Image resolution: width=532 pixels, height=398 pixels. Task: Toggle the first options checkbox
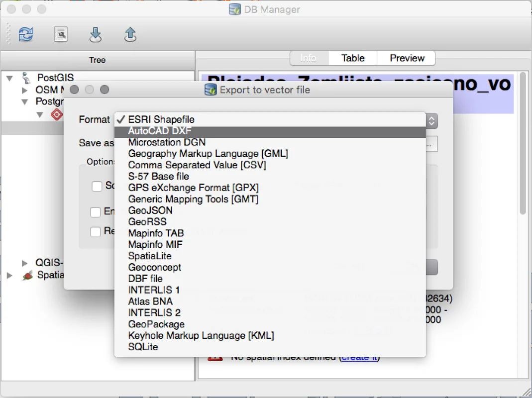point(97,187)
